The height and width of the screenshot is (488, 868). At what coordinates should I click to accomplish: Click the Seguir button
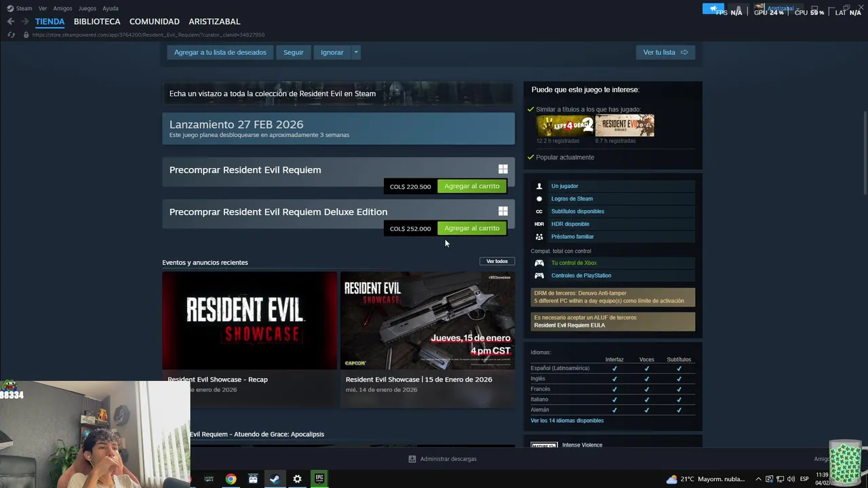tap(294, 52)
